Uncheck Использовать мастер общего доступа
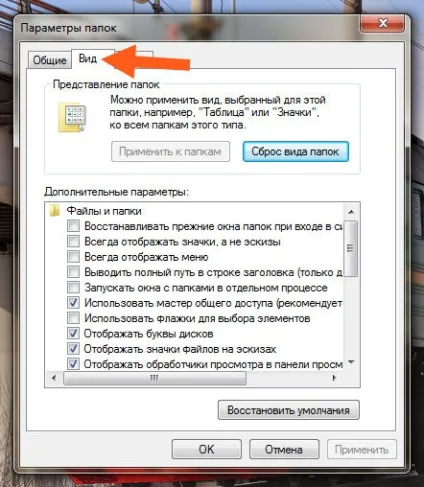This screenshot has height=487, width=424. pyautogui.click(x=73, y=303)
